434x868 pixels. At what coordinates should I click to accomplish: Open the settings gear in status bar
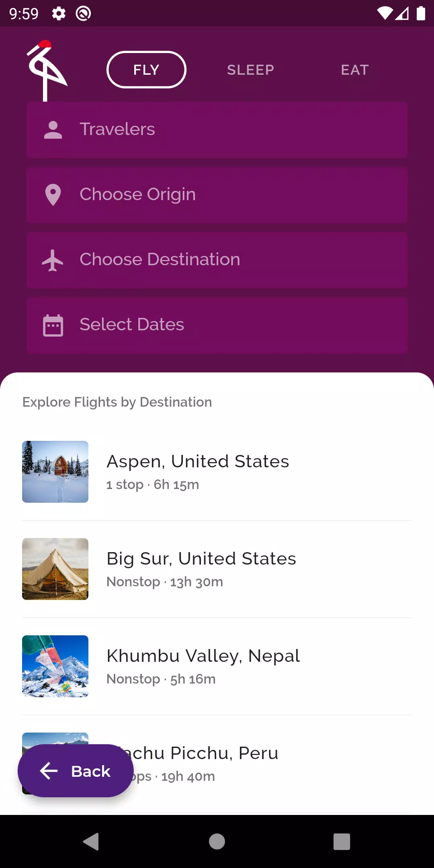pyautogui.click(x=59, y=14)
